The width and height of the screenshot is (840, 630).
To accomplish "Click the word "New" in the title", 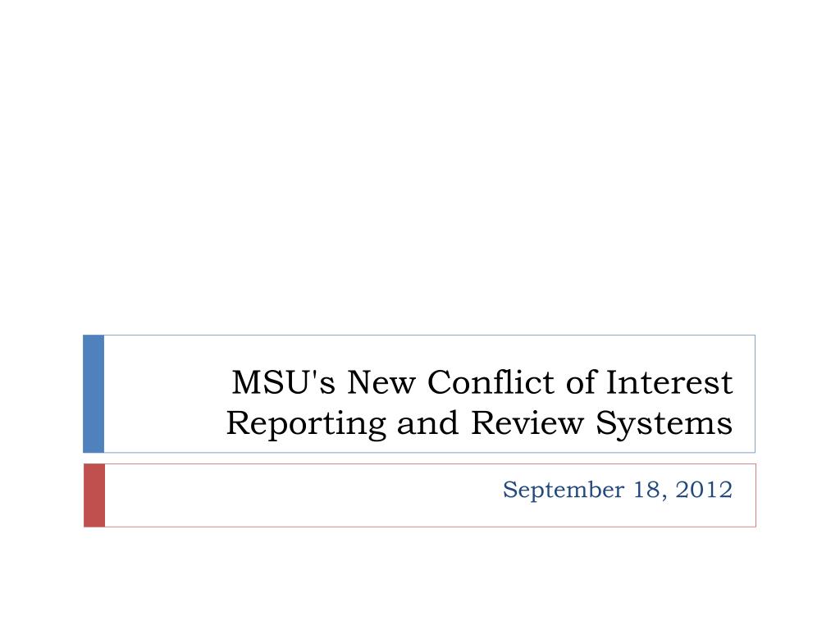I will point(381,382).
